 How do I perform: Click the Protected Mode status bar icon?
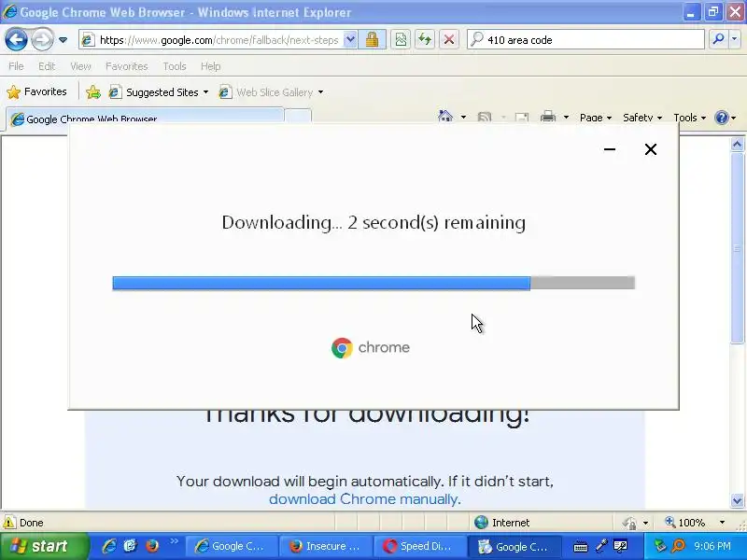pos(629,523)
